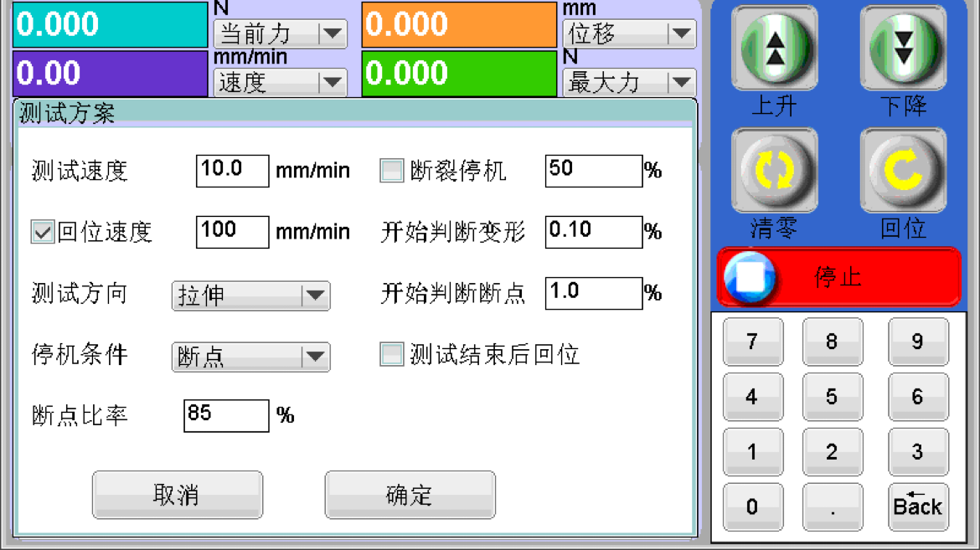
Task: Enable the 测试结束后回位 checkbox
Action: (392, 354)
